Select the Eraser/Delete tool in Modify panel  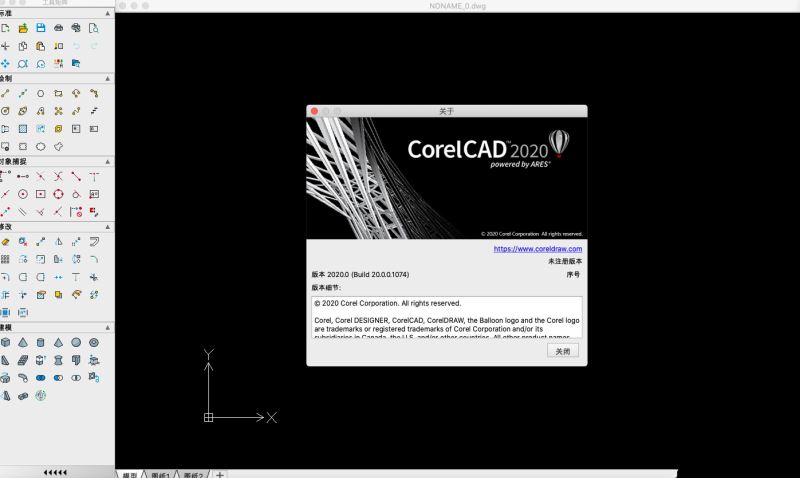[x=5, y=242]
